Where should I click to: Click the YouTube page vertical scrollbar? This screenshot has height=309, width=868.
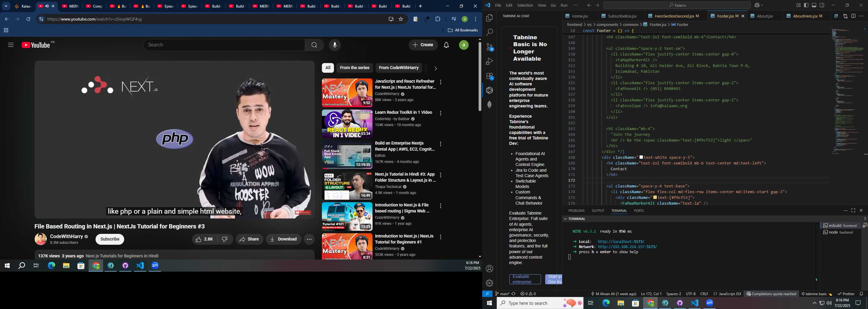pos(480,77)
